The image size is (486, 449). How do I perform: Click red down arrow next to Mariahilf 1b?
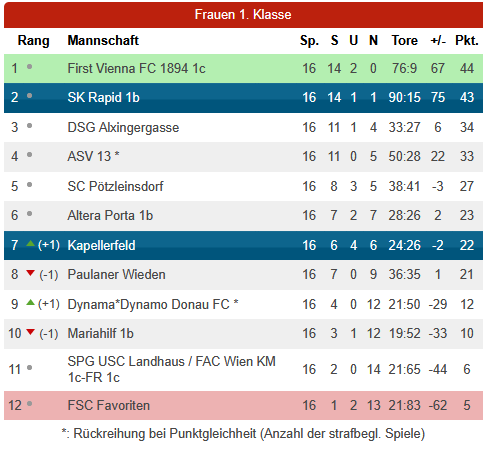[x=30, y=332]
